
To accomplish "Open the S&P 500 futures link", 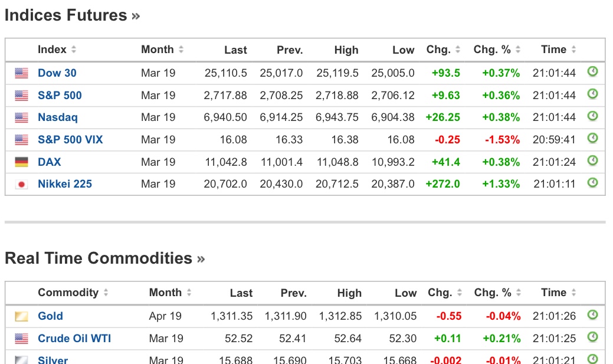I will pos(60,96).
